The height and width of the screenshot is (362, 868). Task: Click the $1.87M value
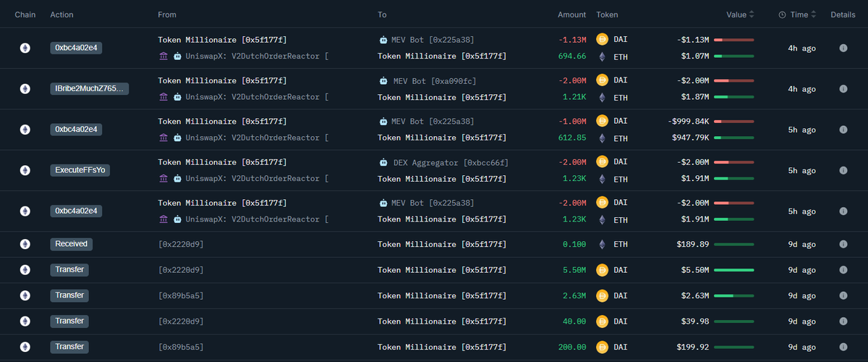(x=694, y=97)
